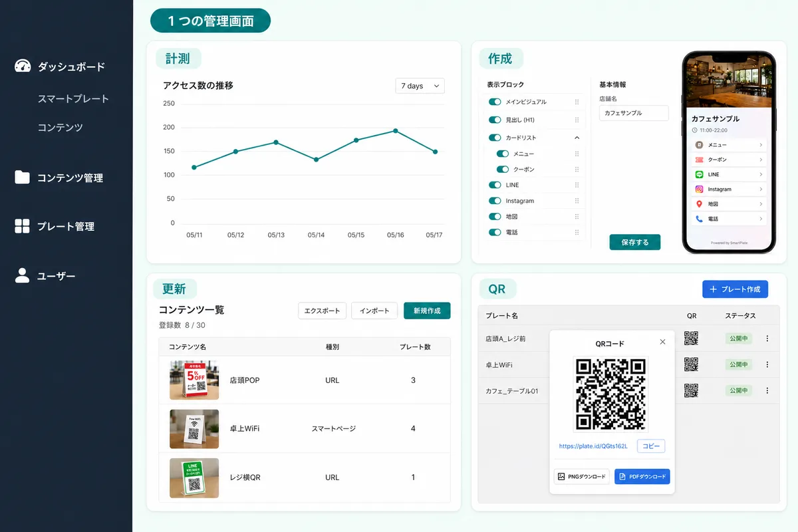Screen dimensions: 798x532
Task: Toggle 地図 display block switch
Action: tap(495, 217)
